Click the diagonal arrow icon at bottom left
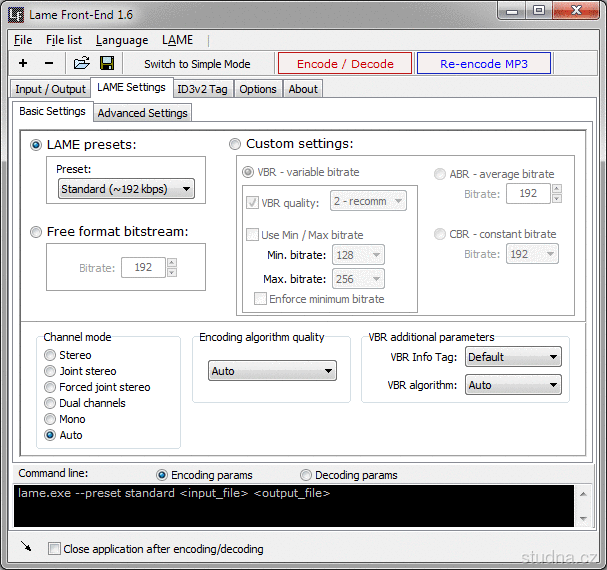 coord(26,546)
